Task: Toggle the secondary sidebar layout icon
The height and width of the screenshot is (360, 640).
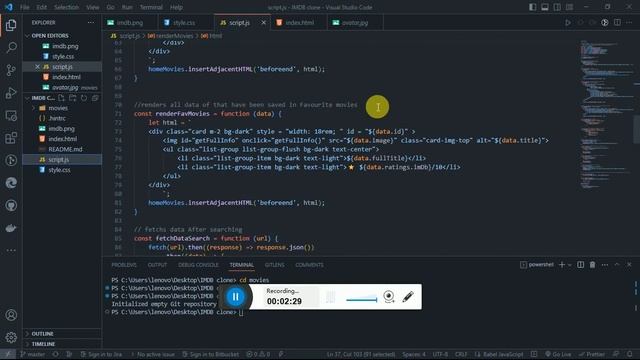Action: [557, 7]
